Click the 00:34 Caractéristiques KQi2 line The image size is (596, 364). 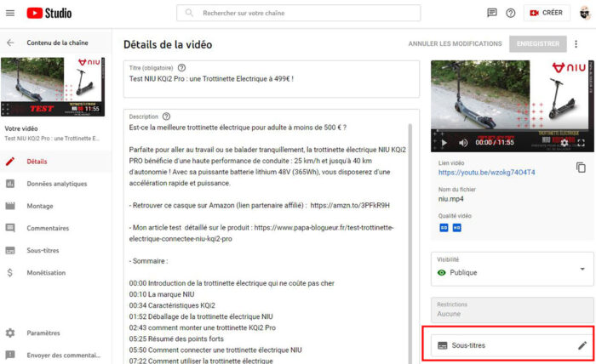coord(172,305)
